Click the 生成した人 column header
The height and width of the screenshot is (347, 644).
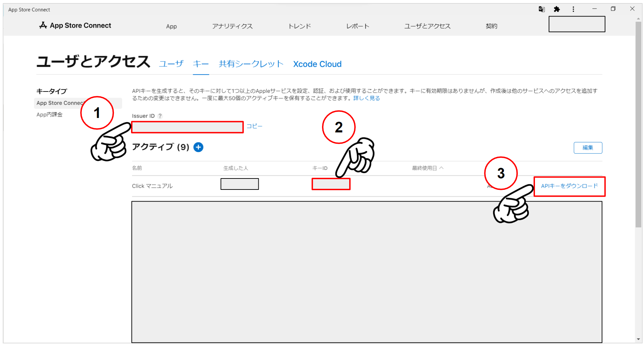tap(236, 168)
